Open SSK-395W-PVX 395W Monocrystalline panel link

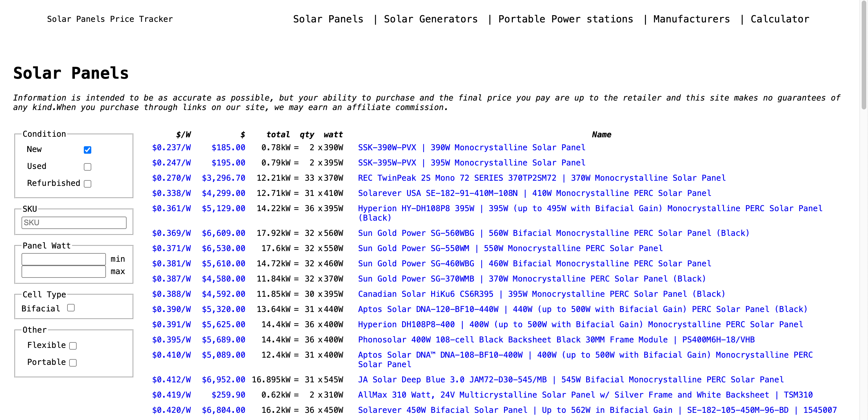point(471,163)
